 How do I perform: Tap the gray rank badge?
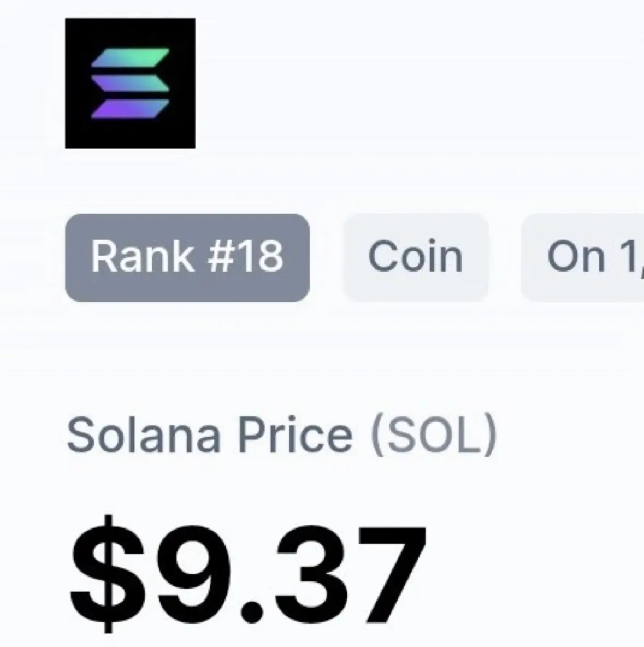pos(187,257)
